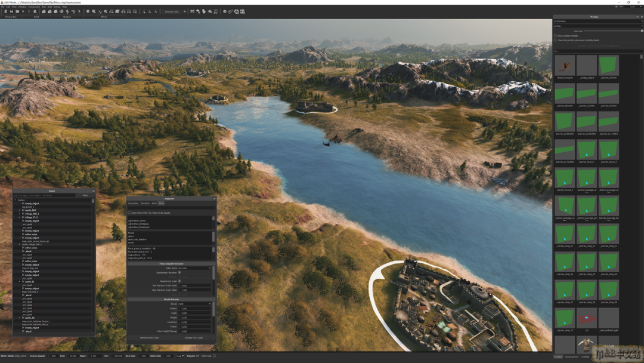Switch to the Elevation tab in Inspector
The width and height of the screenshot is (644, 363).
[x=145, y=204]
